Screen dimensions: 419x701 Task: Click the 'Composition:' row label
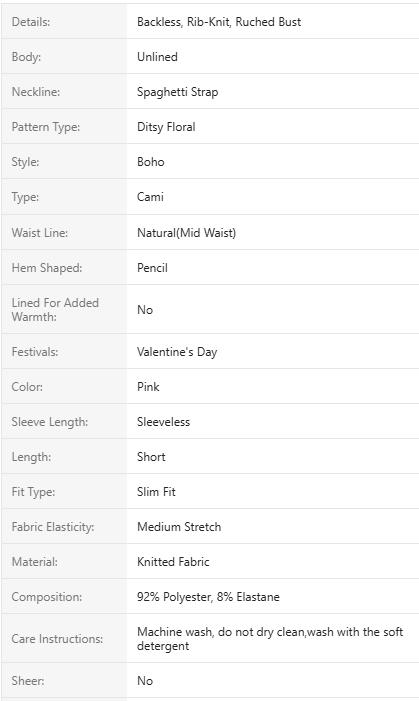point(47,597)
